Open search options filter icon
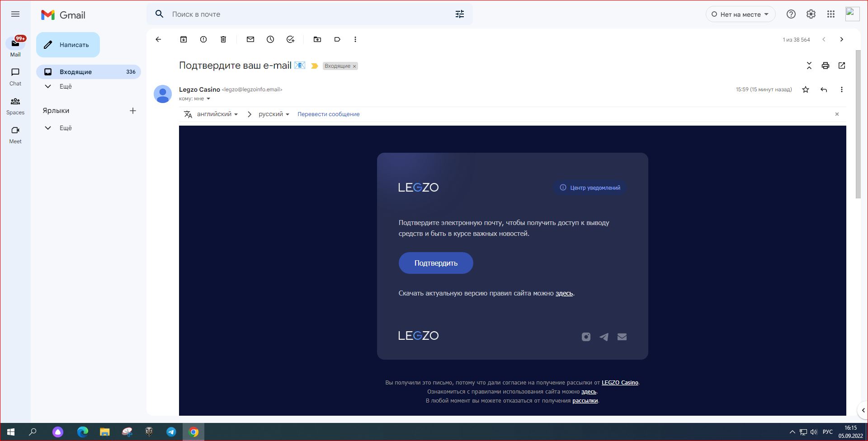 click(460, 14)
